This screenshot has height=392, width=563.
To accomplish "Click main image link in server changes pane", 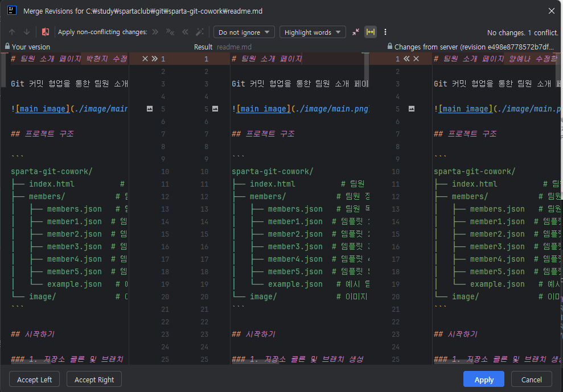I will click(466, 109).
